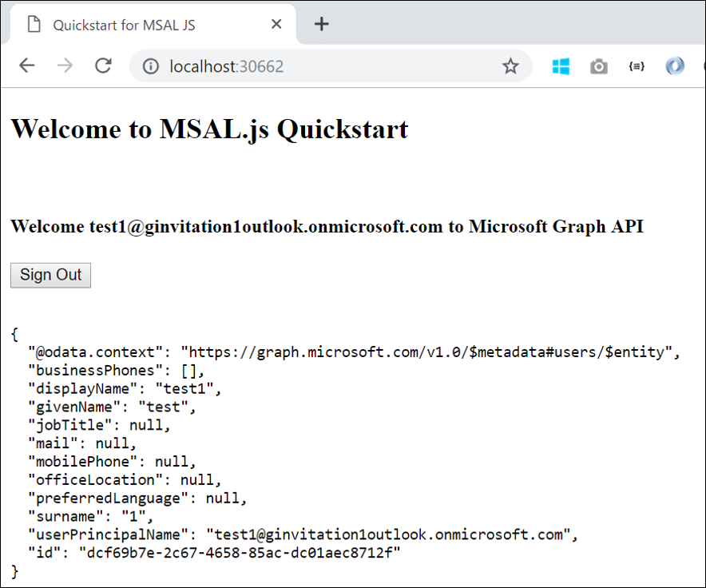Click the "mail": null line
This screenshot has width=706, height=588.
pos(82,443)
